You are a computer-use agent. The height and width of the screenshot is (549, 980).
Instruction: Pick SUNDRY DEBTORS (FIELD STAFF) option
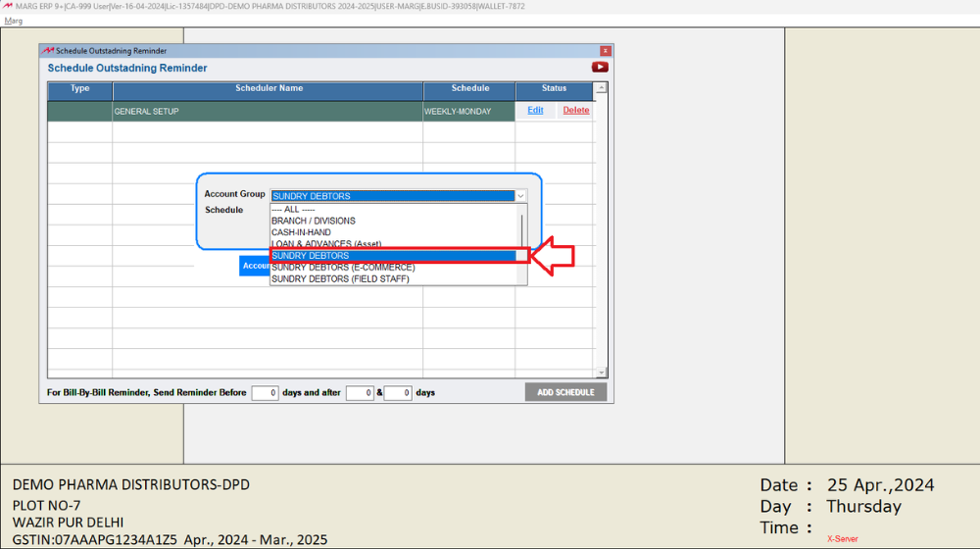(x=340, y=279)
